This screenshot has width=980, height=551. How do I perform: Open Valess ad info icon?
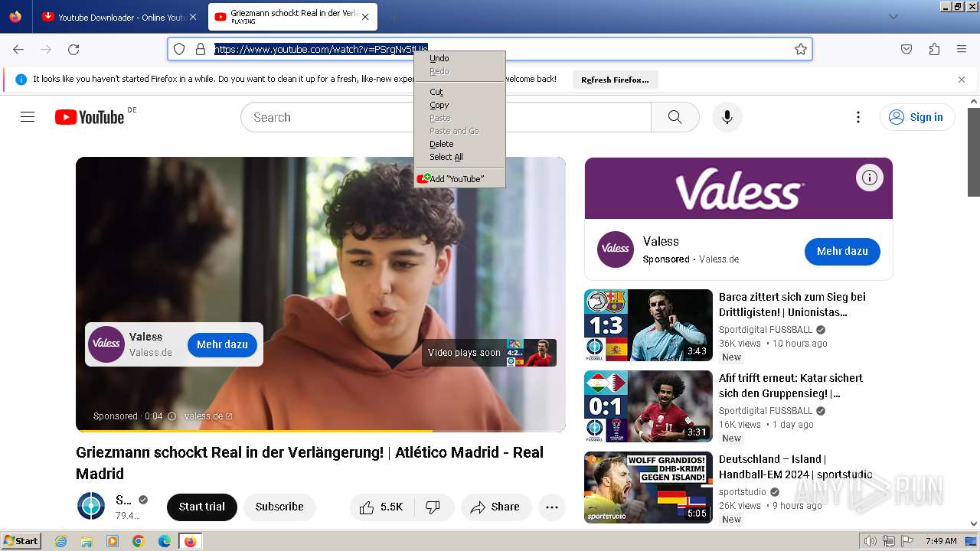pyautogui.click(x=869, y=178)
